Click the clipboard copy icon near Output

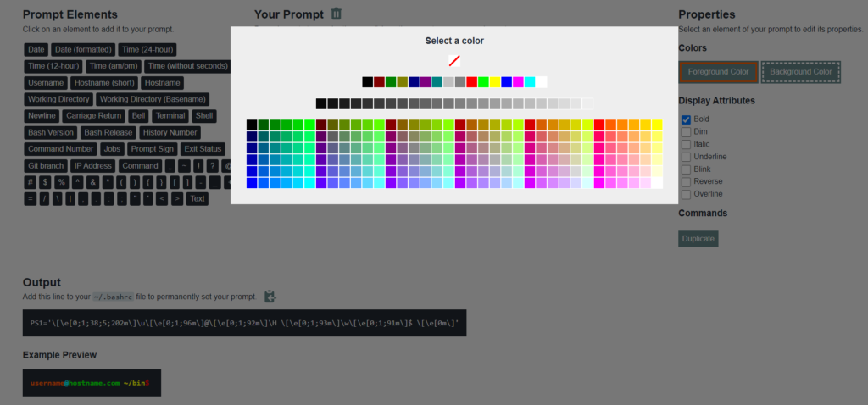tap(270, 297)
